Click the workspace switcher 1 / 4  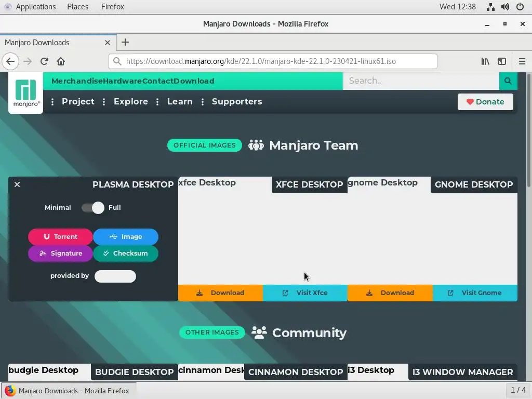pyautogui.click(x=518, y=391)
